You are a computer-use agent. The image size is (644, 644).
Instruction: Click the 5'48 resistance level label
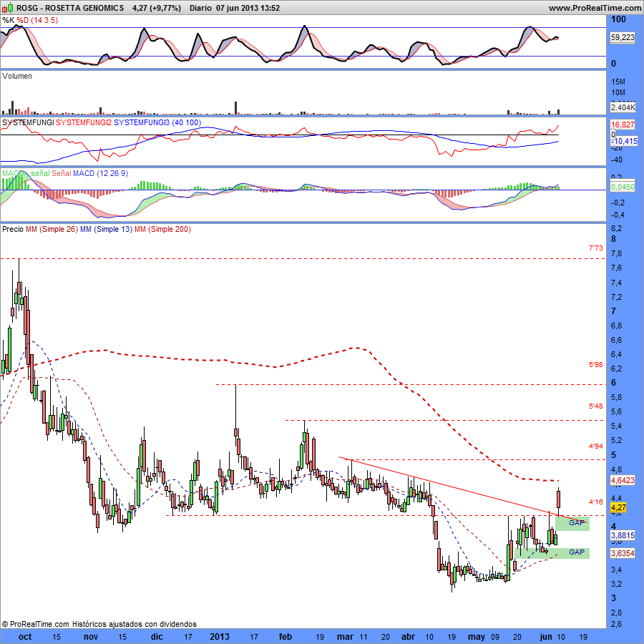point(596,406)
